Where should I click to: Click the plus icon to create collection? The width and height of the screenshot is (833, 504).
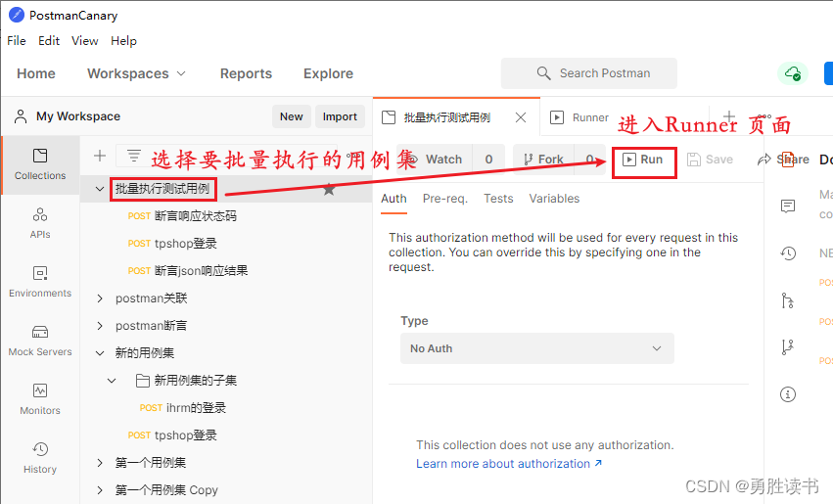(99, 156)
